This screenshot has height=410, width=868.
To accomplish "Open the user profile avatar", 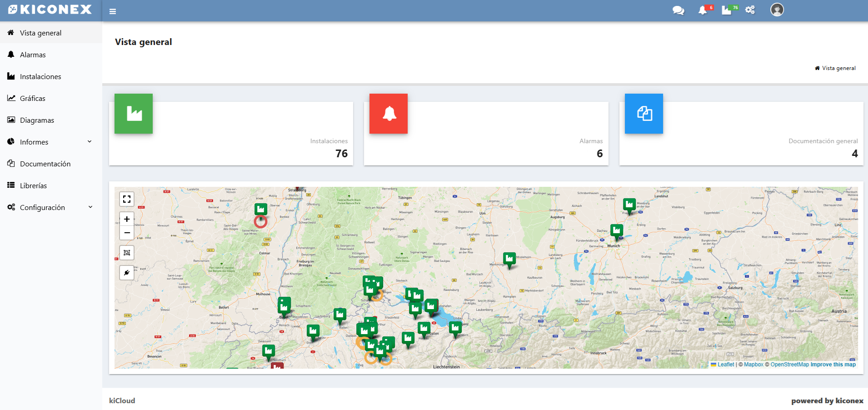I will pos(777,10).
